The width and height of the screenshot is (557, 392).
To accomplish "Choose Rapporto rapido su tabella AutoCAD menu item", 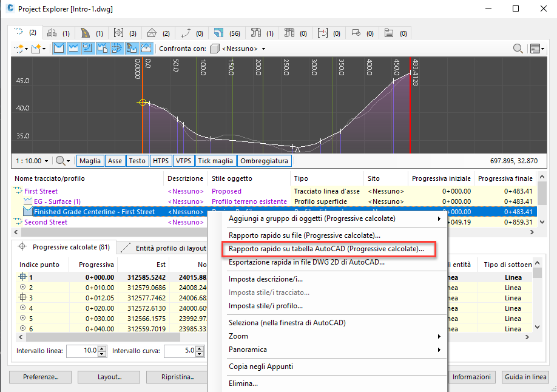I will pyautogui.click(x=329, y=249).
